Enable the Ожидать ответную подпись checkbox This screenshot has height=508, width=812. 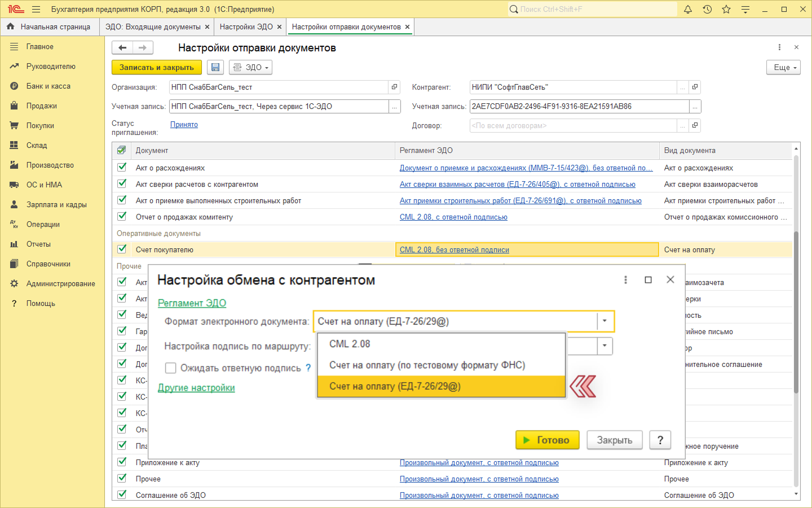[x=170, y=368]
